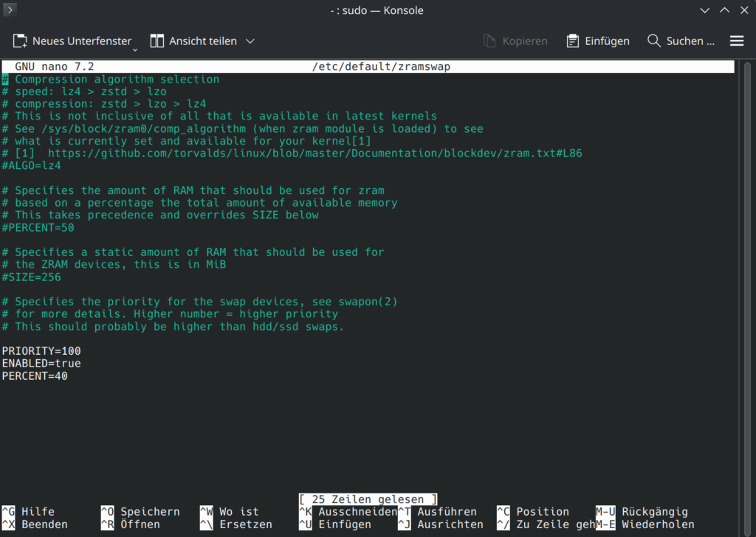Click on the ENABLED=true line
This screenshot has width=756, height=537.
(x=41, y=364)
